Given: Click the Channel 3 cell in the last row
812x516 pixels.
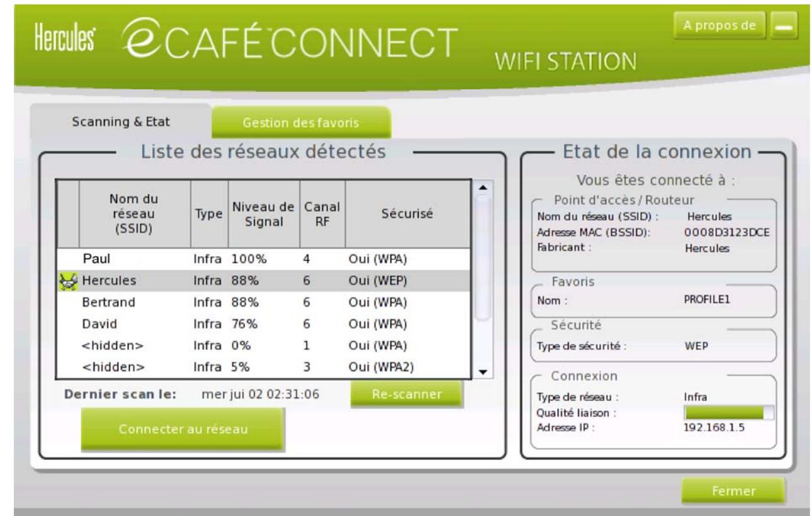Looking at the screenshot, I should [x=307, y=367].
